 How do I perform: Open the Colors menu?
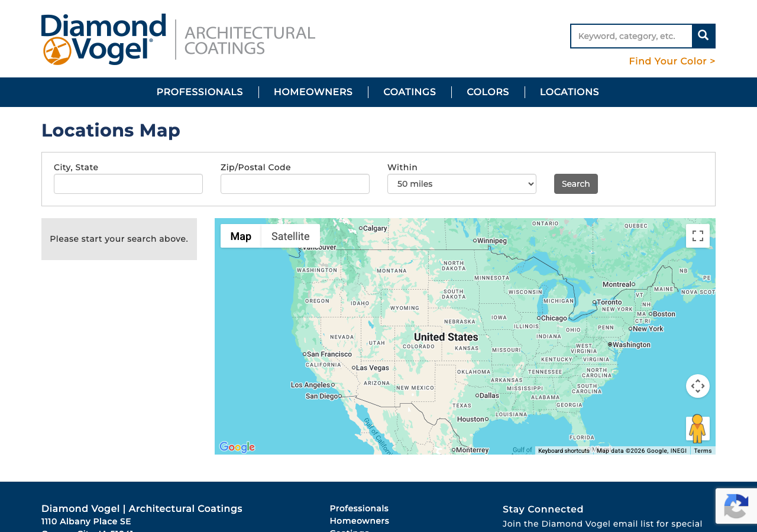(488, 92)
